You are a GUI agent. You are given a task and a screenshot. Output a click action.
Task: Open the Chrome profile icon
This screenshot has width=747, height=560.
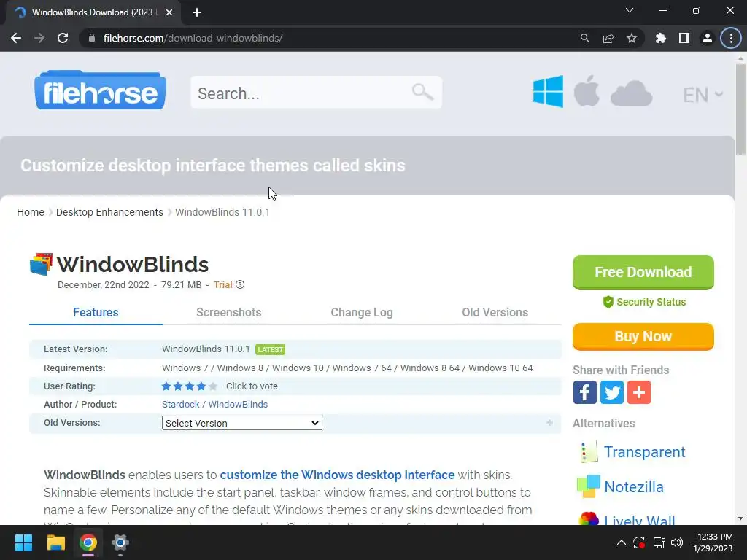pos(708,38)
